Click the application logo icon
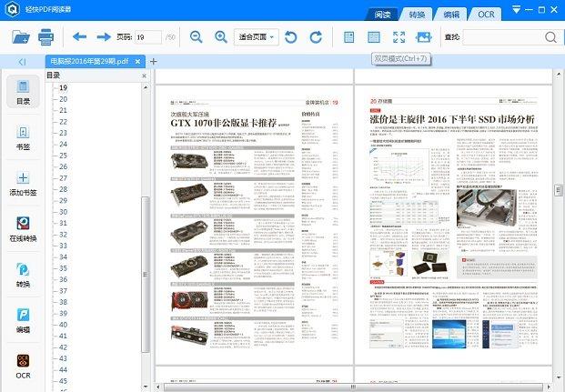This screenshot has height=392, width=565. tap(12, 10)
